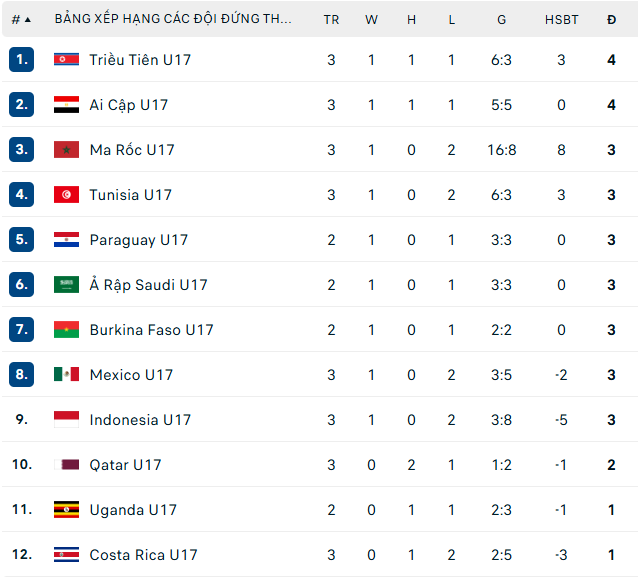The height and width of the screenshot is (578, 638).
Task: Click the Mexico flag icon
Action: click(x=66, y=375)
